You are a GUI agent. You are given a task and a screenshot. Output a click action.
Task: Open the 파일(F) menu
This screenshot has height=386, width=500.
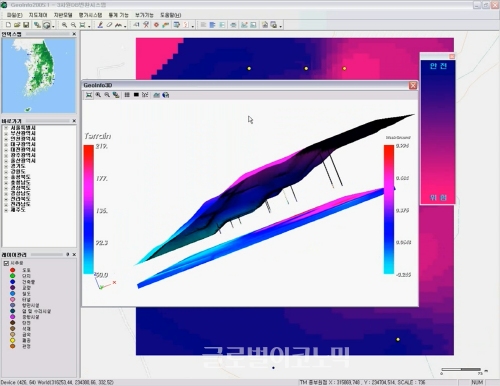click(15, 15)
